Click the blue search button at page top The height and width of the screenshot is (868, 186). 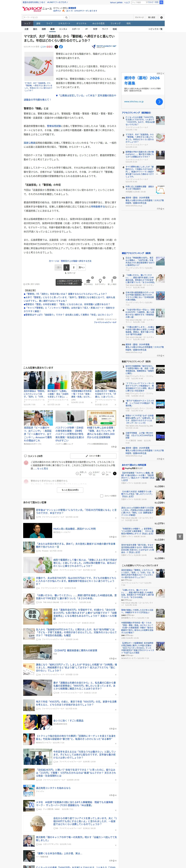point(161,2)
